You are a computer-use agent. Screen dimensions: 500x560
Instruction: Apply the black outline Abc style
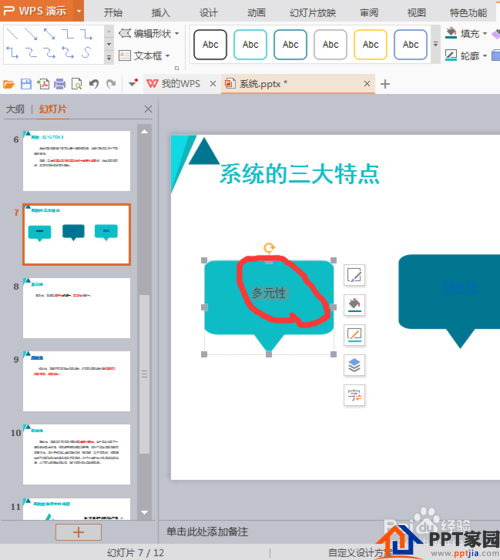click(x=210, y=45)
